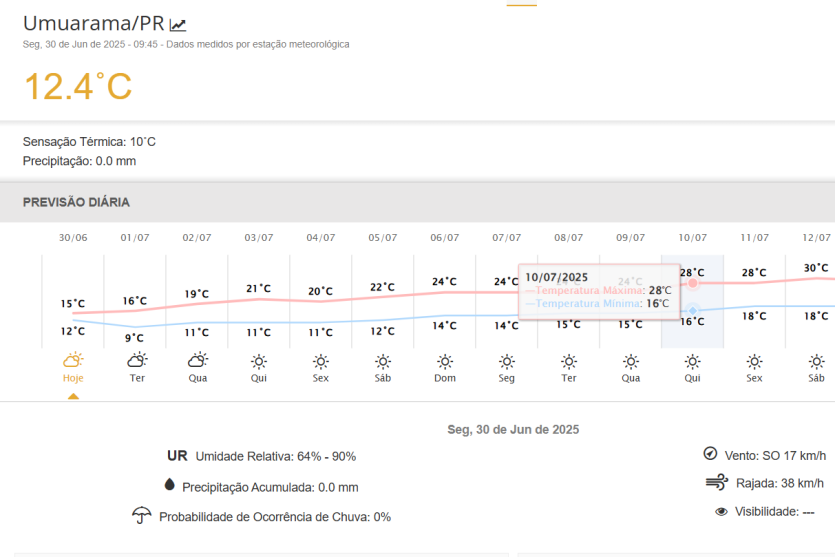Open forecast for date 07/07
The image size is (835, 557).
(507, 238)
